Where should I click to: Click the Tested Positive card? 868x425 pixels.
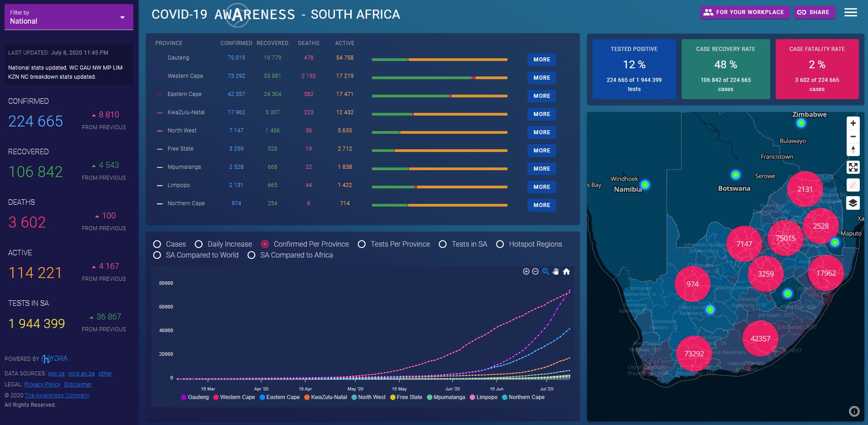[634, 69]
